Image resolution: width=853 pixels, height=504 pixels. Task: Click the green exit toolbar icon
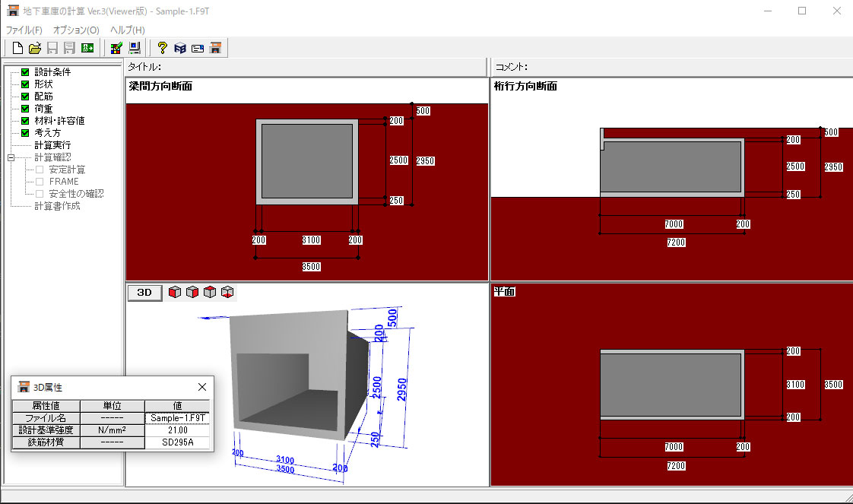[87, 48]
